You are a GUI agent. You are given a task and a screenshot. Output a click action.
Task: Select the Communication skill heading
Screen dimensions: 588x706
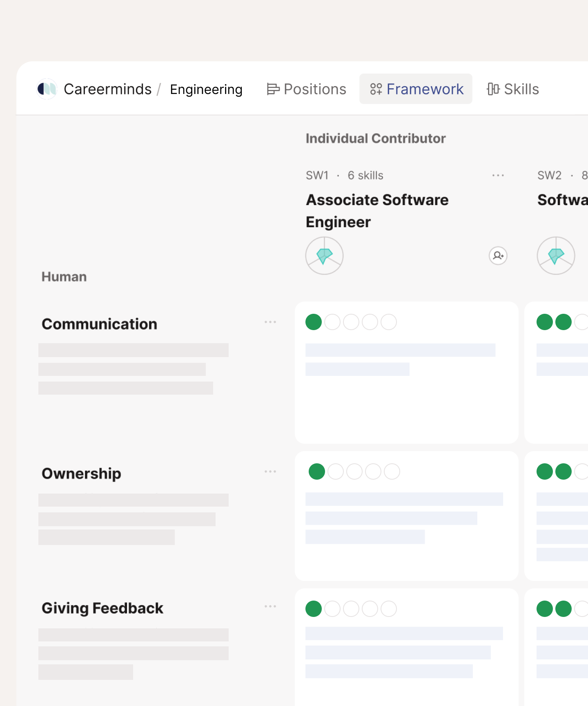pos(99,324)
